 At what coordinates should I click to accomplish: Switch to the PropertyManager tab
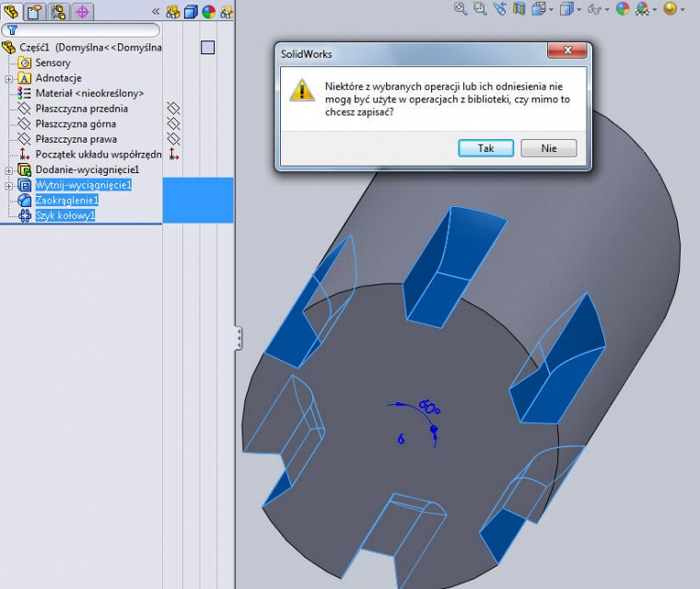click(35, 12)
